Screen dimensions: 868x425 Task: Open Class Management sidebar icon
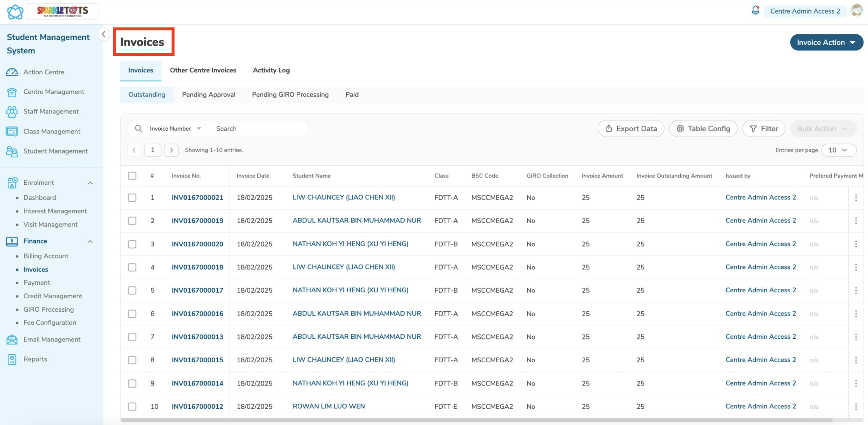point(12,131)
